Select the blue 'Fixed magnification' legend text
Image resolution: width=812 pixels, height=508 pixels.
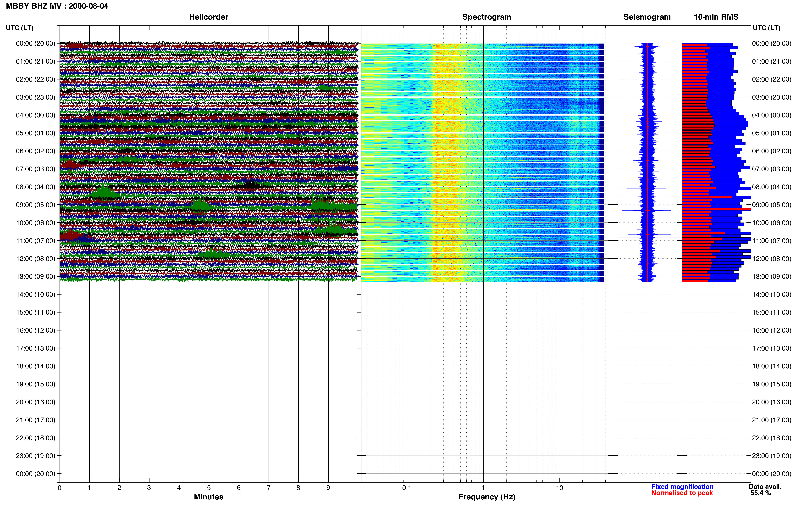pyautogui.click(x=682, y=486)
